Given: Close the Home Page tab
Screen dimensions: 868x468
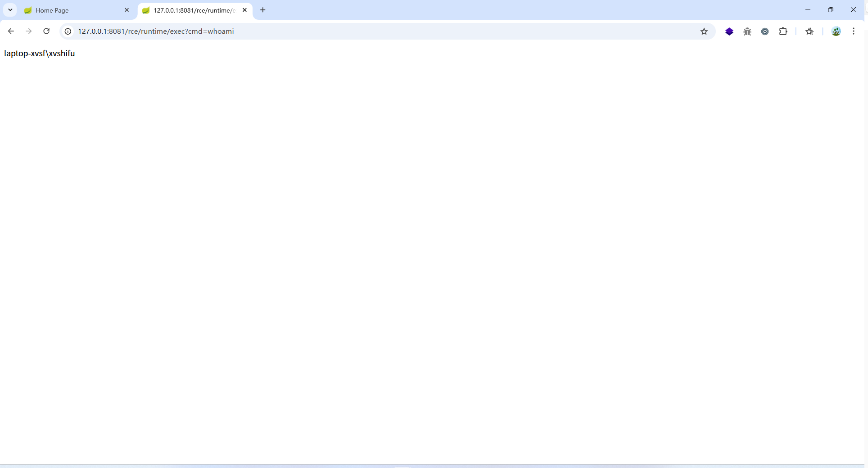Looking at the screenshot, I should click(x=127, y=10).
